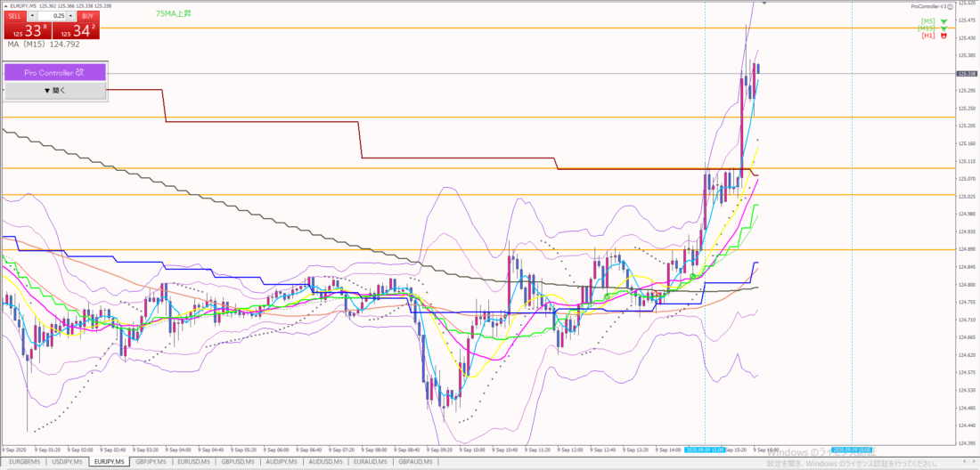Click the current price label 125.338 on axis

click(967, 74)
